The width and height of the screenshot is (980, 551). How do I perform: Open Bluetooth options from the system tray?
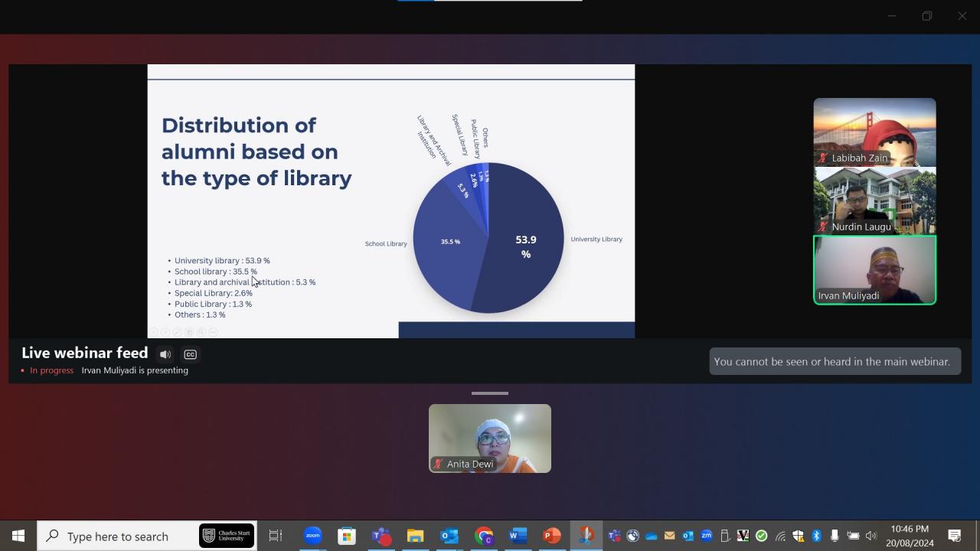[x=815, y=536]
